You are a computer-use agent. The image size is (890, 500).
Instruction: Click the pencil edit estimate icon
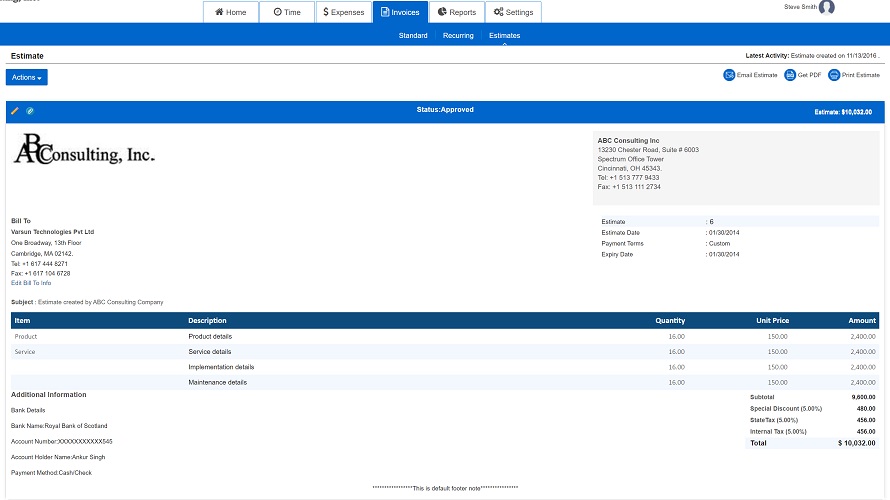tap(15, 110)
